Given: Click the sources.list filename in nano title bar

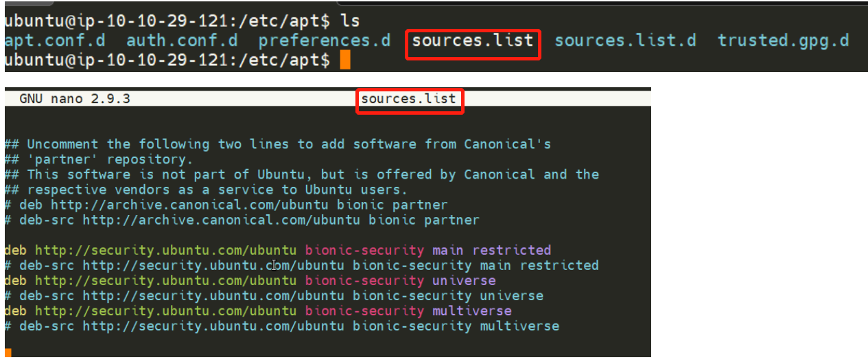Looking at the screenshot, I should tap(408, 99).
